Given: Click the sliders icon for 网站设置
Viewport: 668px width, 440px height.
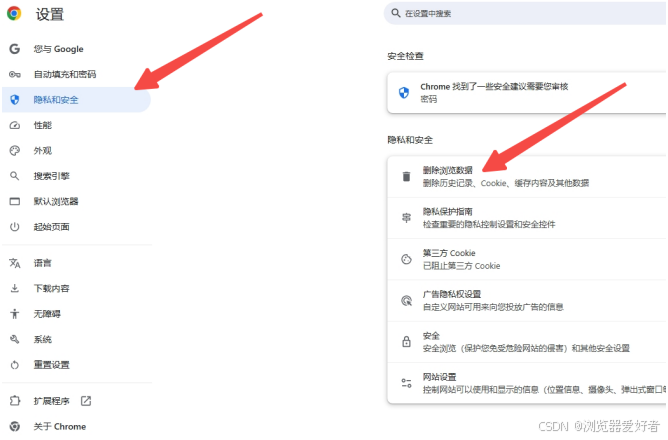Looking at the screenshot, I should point(406,383).
